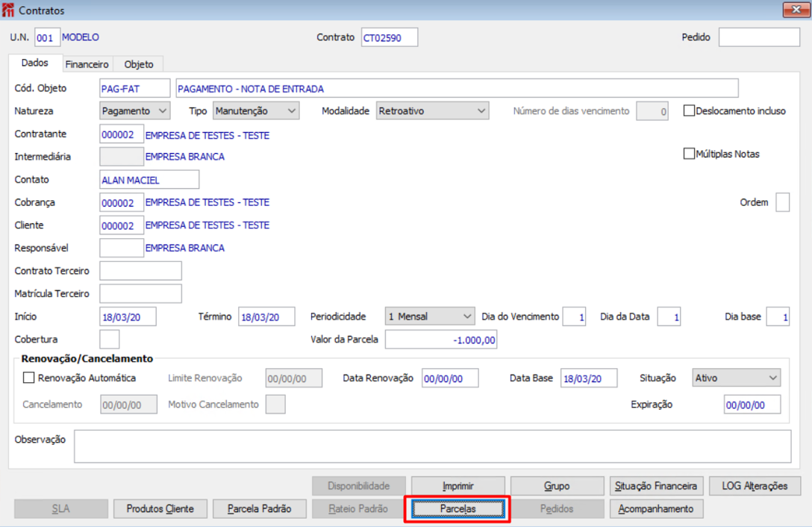
Task: Click EMPRESA BRANCA text next to Intermediária
Action: coord(185,157)
